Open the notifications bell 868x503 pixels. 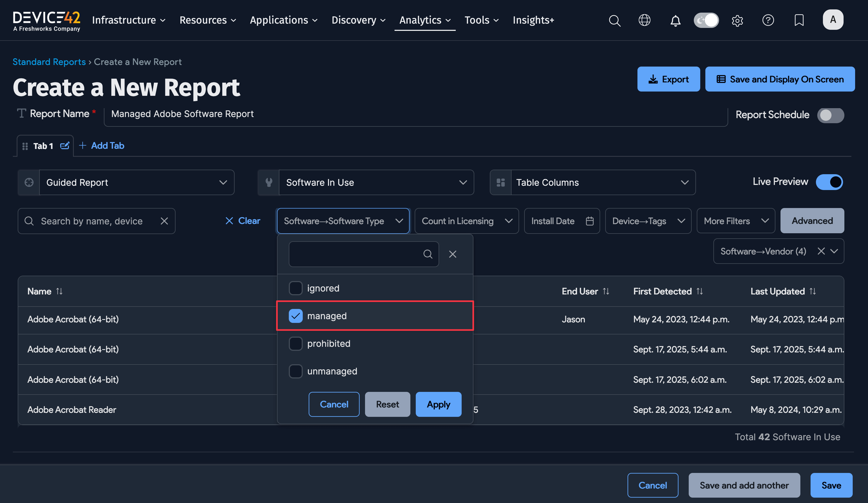675,20
